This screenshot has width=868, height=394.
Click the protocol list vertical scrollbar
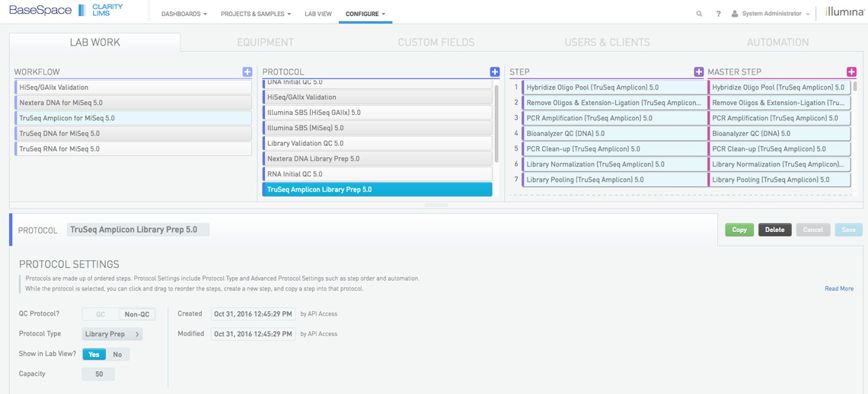point(497,122)
